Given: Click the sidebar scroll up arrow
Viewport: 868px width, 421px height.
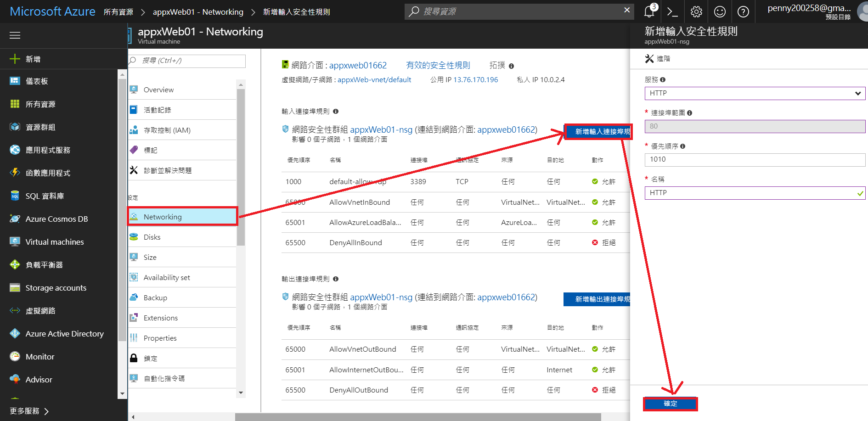Looking at the screenshot, I should coord(122,74).
